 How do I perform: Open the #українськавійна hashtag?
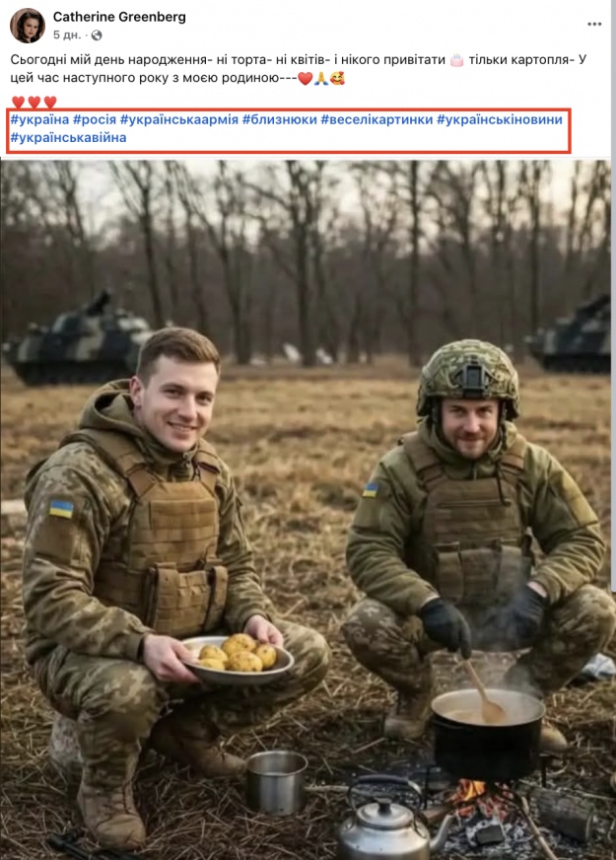69,137
